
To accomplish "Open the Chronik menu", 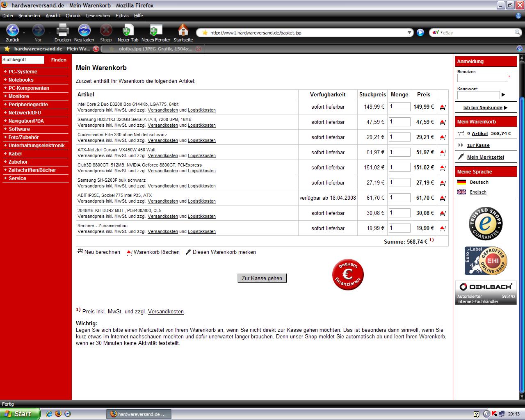I will [x=73, y=16].
